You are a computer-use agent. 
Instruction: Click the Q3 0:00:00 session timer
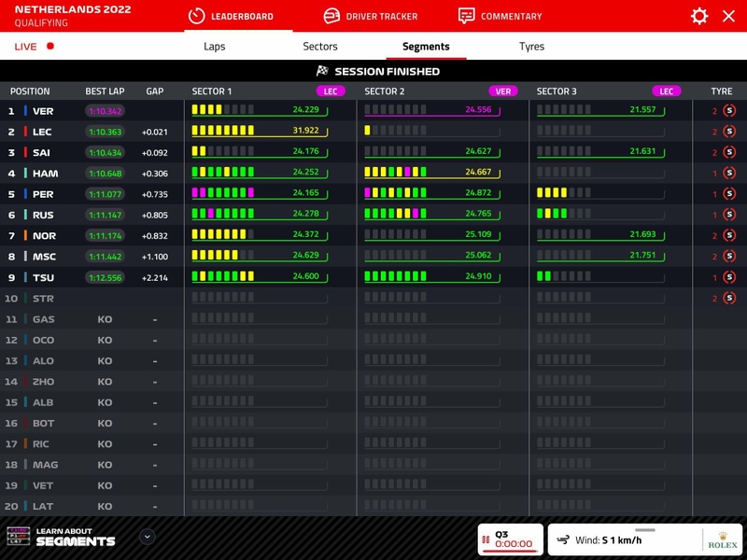514,544
